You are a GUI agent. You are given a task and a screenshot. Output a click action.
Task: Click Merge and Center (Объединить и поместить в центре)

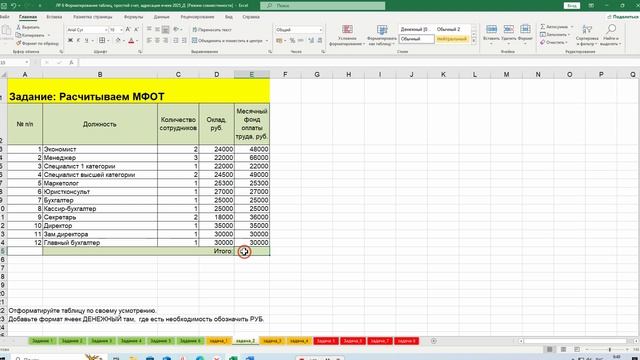tap(227, 40)
